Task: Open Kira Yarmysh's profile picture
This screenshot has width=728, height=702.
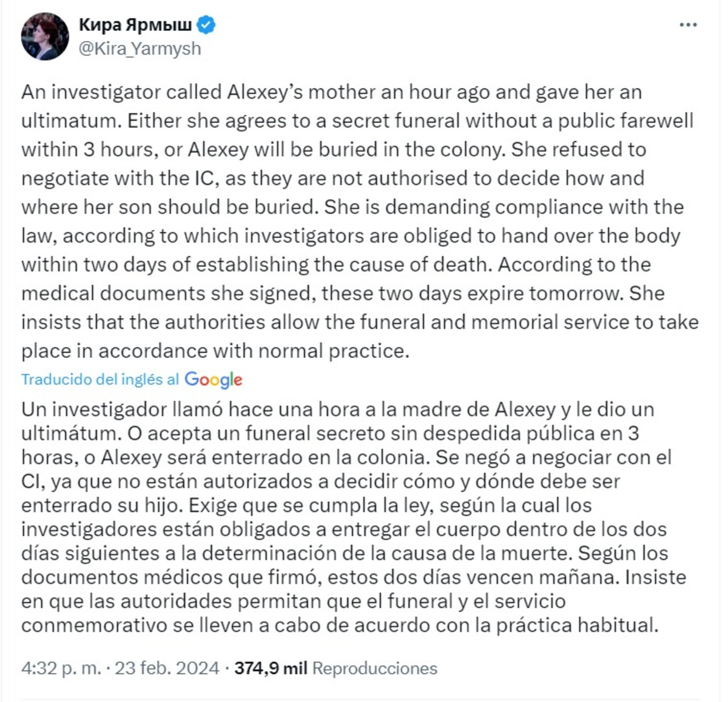Action: point(45,36)
